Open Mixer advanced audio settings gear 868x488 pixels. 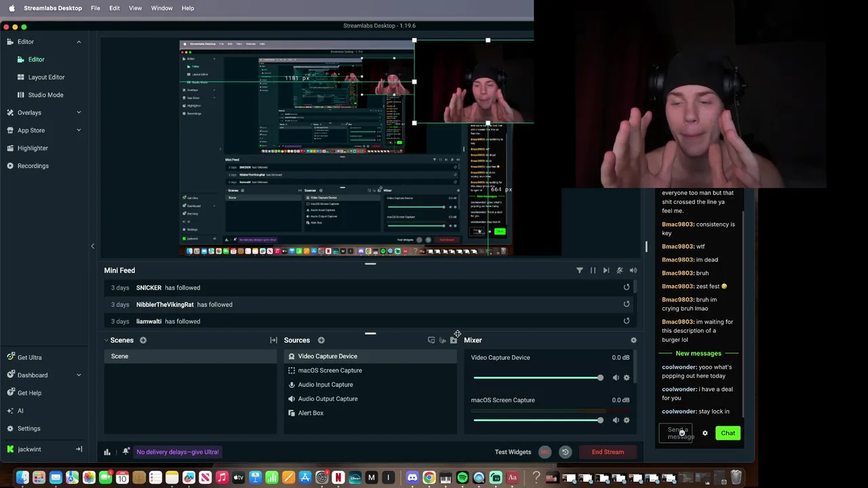[x=633, y=340]
